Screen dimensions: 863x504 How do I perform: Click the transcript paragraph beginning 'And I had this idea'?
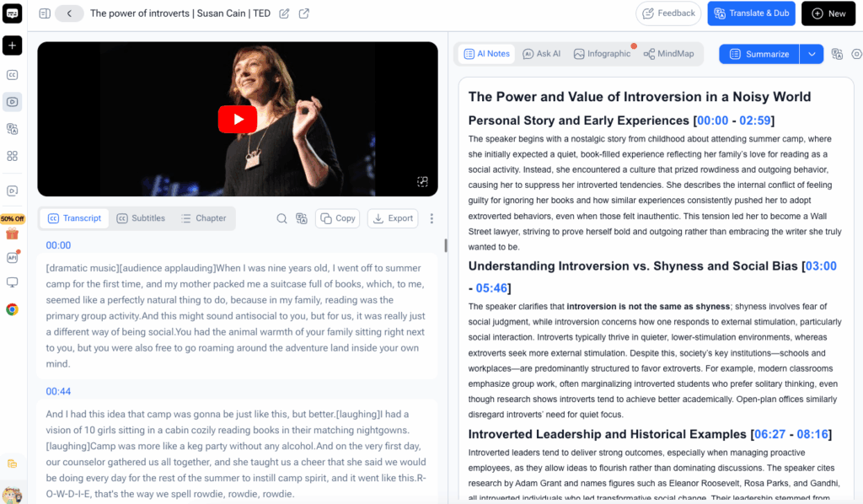coord(237,453)
